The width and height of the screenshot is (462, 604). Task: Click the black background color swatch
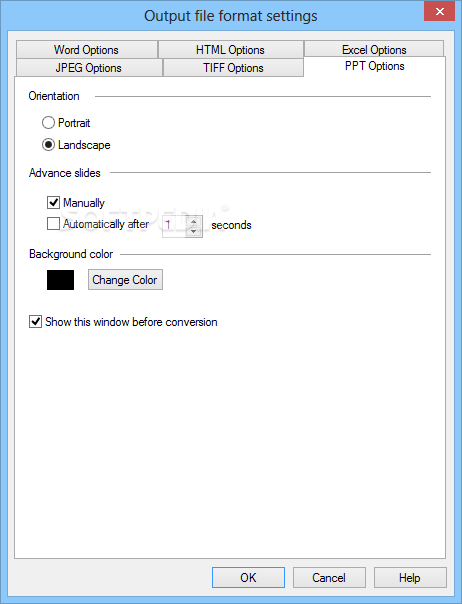(x=60, y=280)
